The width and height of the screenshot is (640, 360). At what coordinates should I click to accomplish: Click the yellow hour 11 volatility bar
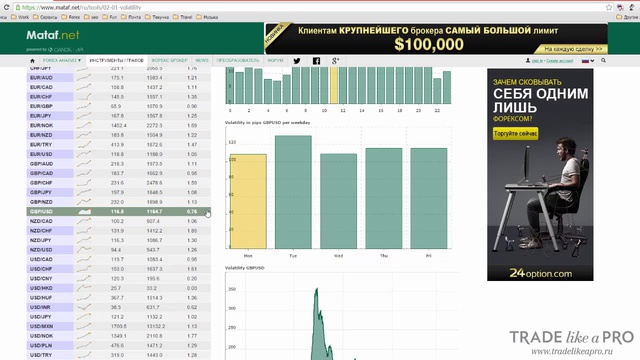334,85
